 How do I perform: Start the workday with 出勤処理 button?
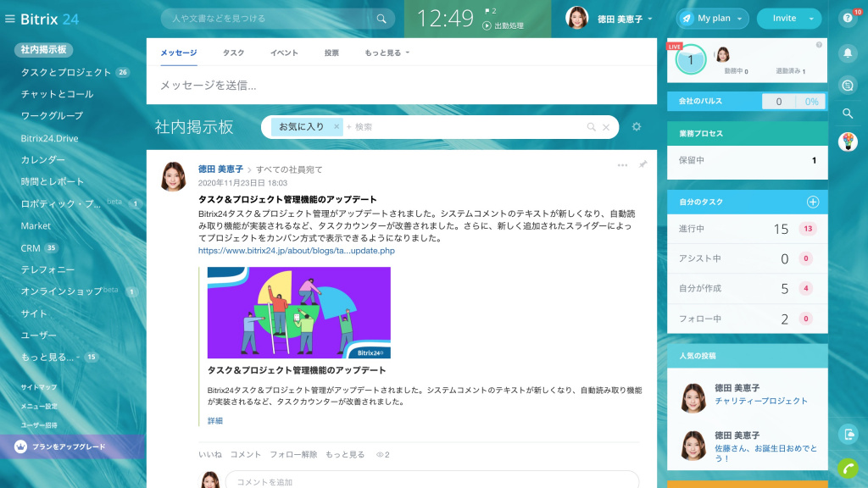[504, 25]
